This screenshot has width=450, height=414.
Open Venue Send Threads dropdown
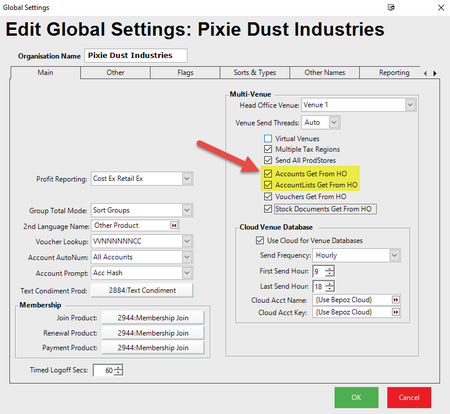pyautogui.click(x=334, y=123)
